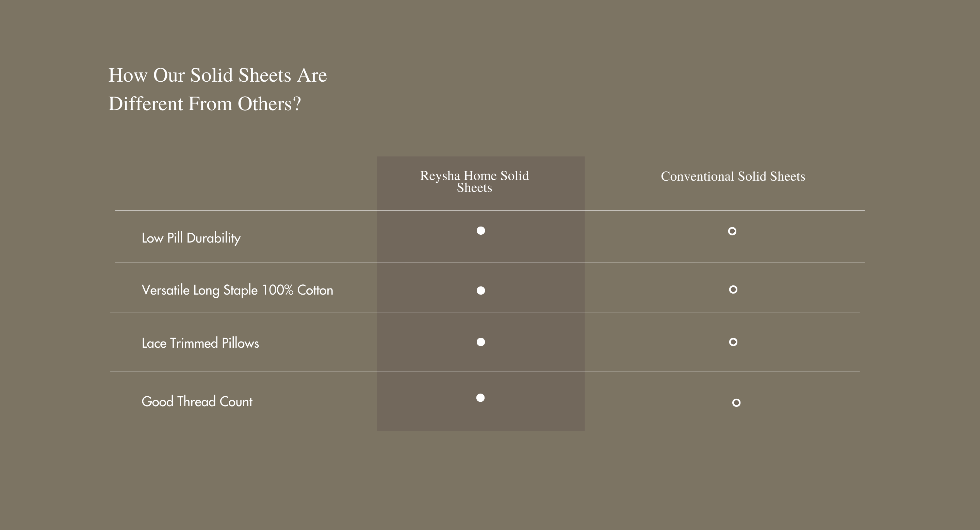Click the divider line under the column headers
Screen dimensions: 980x530
(x=266, y=210)
